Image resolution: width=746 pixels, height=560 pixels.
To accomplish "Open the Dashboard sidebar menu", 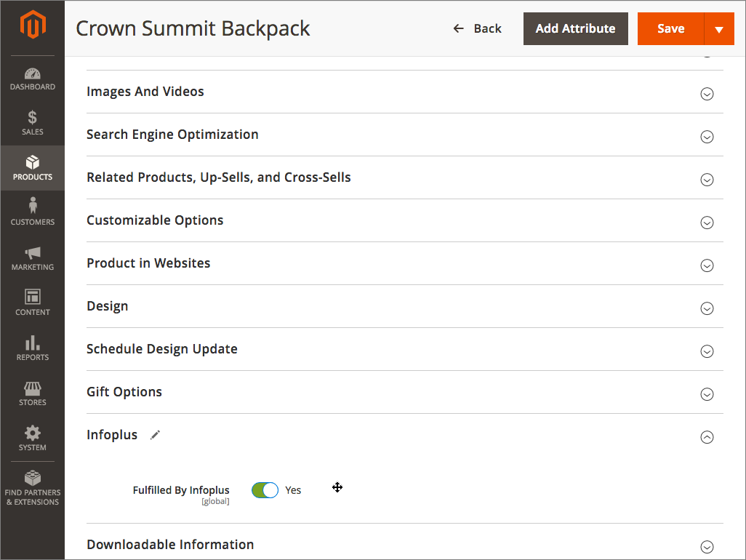I will pyautogui.click(x=32, y=79).
